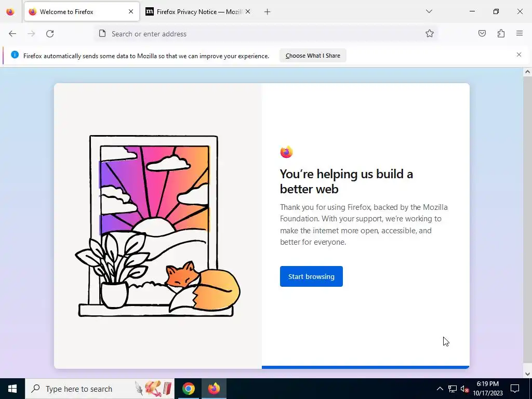Click the Choose What I Share button

click(313, 56)
